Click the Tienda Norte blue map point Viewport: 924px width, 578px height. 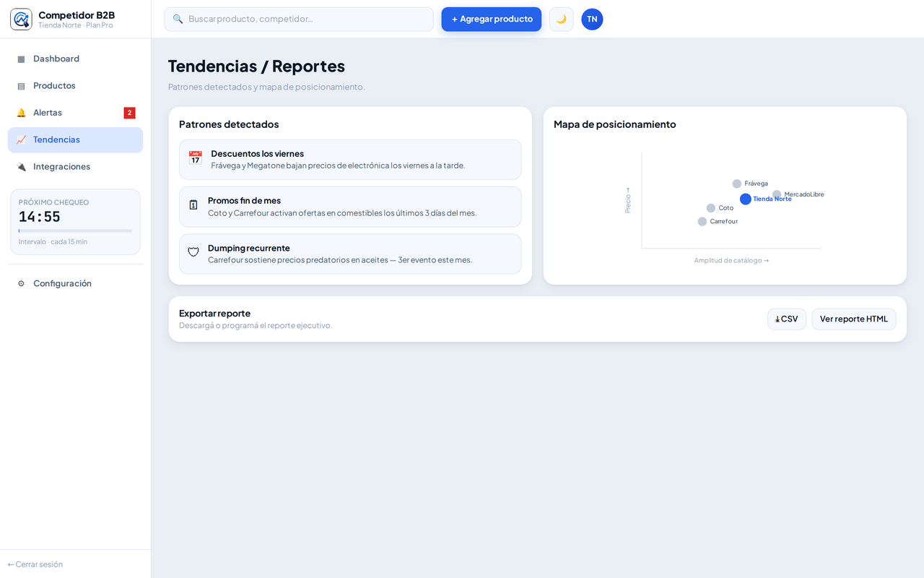tap(746, 199)
